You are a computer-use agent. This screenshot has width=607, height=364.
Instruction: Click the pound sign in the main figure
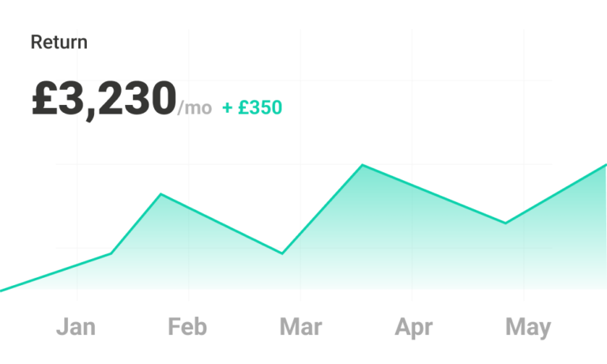click(x=45, y=99)
